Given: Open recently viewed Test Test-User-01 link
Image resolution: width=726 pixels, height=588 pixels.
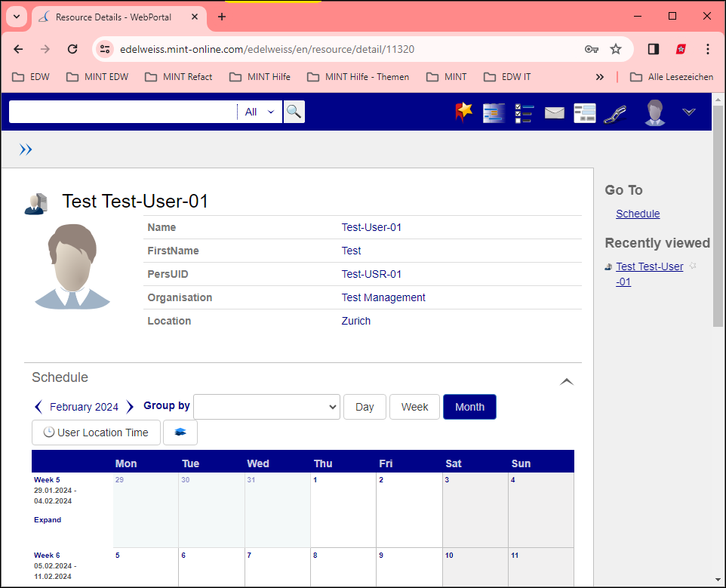Looking at the screenshot, I should point(649,274).
